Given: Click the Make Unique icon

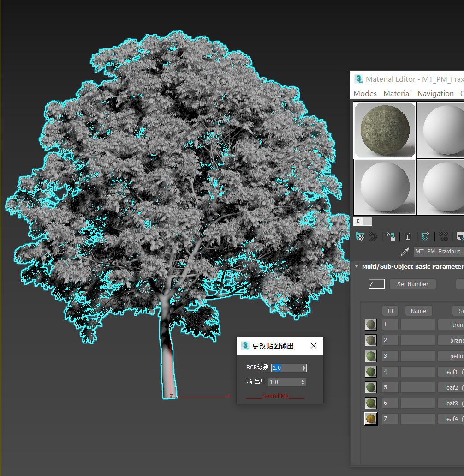Looking at the screenshot, I should coord(443,236).
